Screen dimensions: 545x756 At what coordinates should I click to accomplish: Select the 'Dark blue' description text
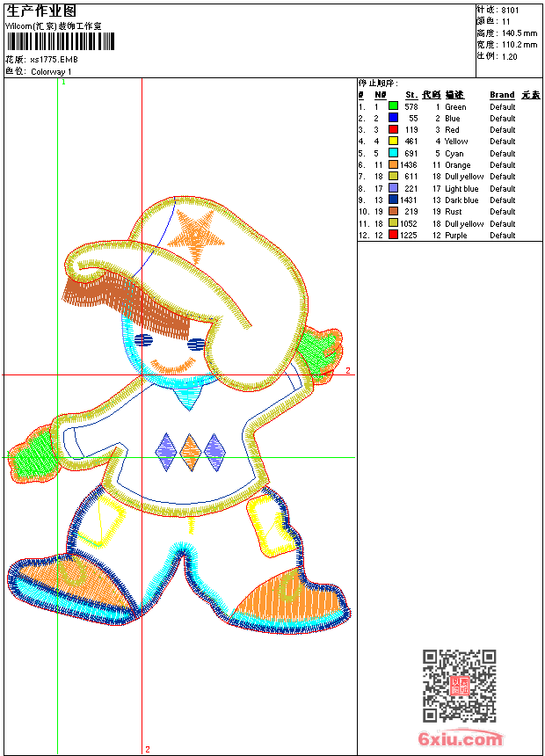pyautogui.click(x=461, y=200)
